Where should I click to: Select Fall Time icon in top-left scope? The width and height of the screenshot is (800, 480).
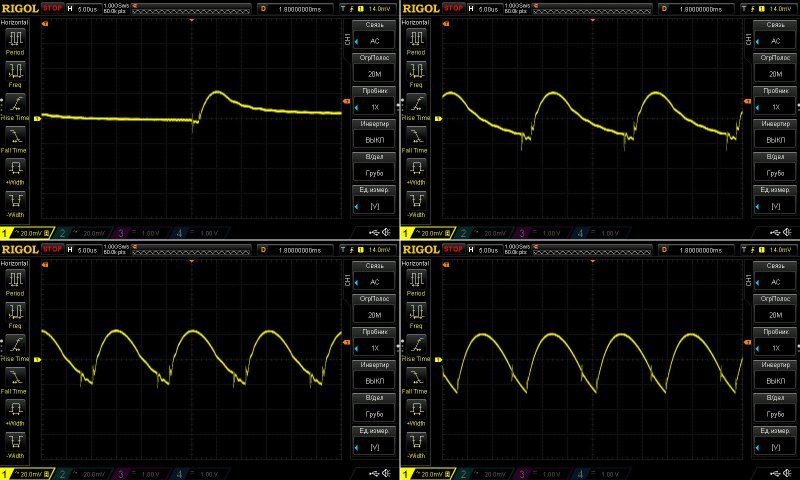pos(16,136)
